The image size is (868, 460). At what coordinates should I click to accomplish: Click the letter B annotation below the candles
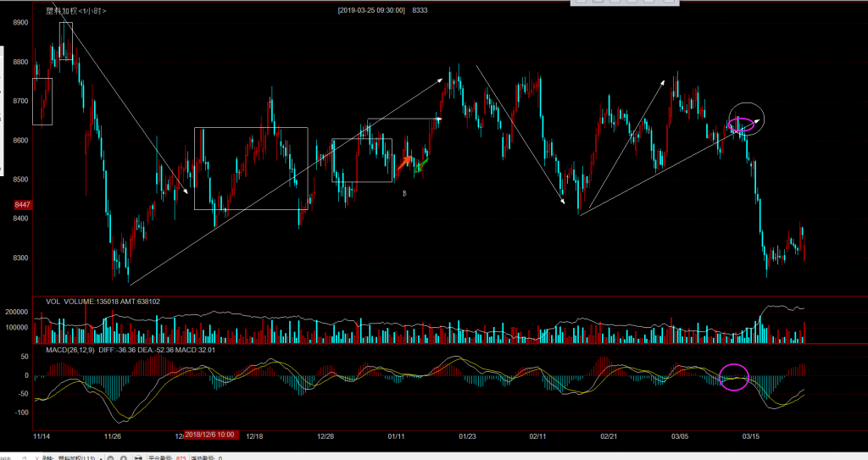coord(404,194)
